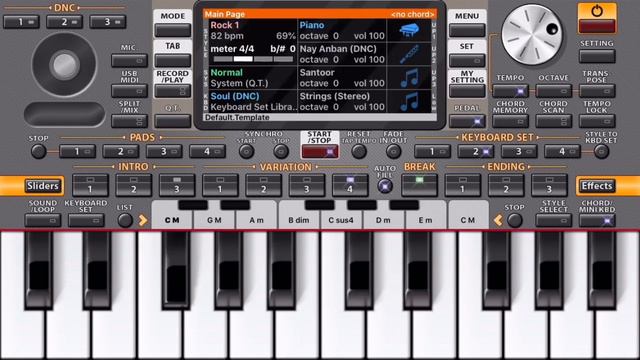The height and width of the screenshot is (360, 640).
Task: Tap the PADS STOP round button
Action: [x=38, y=151]
